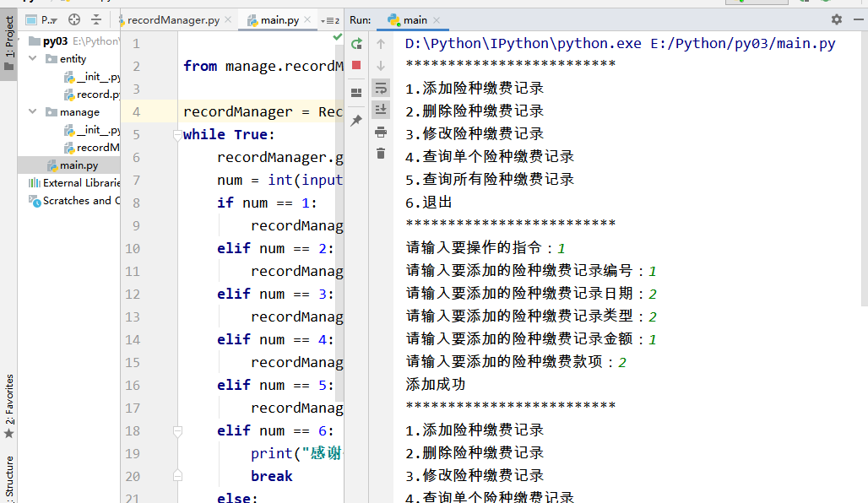Select the entity folder

pyautogui.click(x=66, y=59)
